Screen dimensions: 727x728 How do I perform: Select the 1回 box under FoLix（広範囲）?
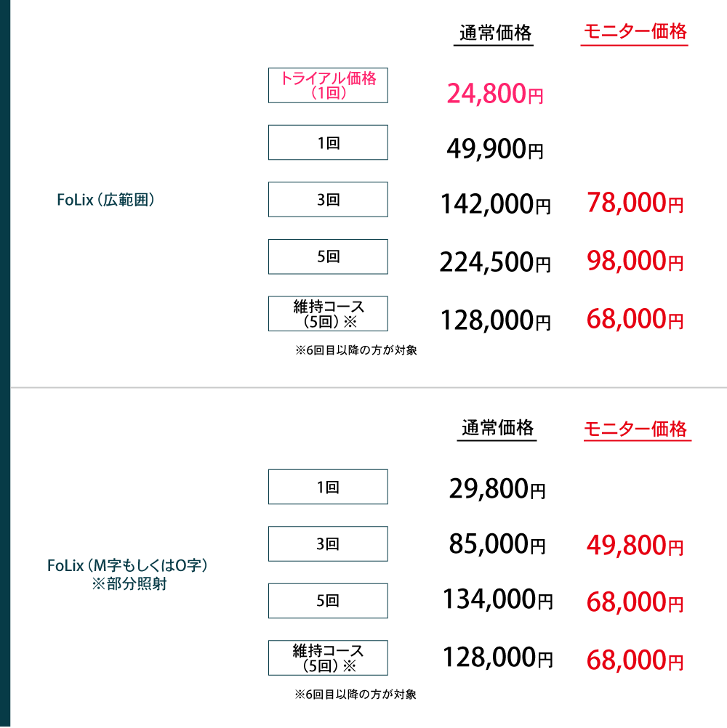[328, 143]
